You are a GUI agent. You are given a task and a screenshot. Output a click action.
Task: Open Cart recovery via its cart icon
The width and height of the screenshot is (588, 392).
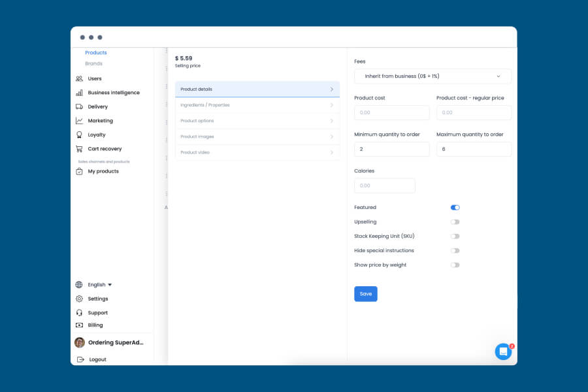coord(79,148)
